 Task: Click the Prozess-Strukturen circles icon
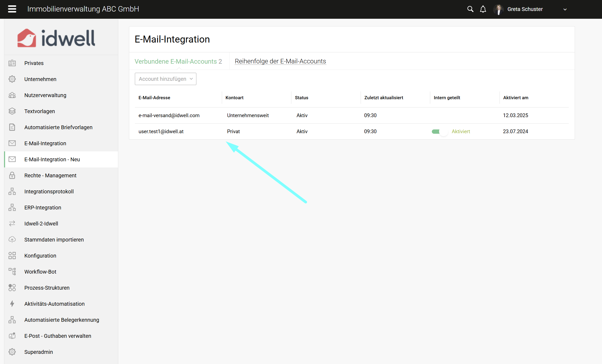pos(12,288)
